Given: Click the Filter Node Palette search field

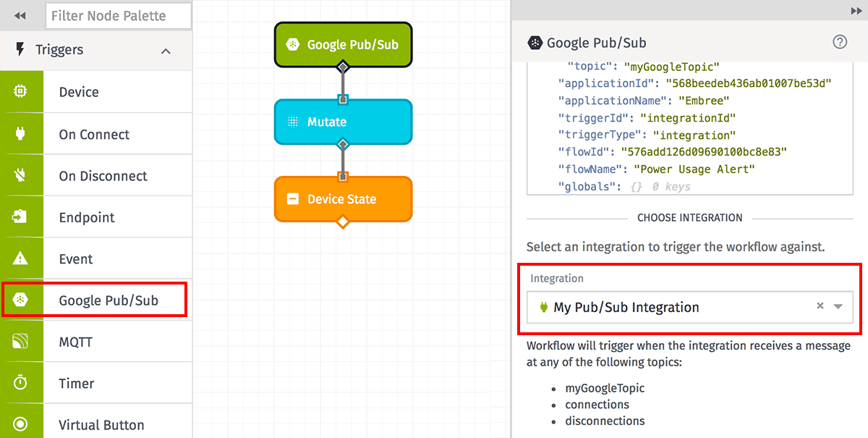Looking at the screenshot, I should coord(119,15).
